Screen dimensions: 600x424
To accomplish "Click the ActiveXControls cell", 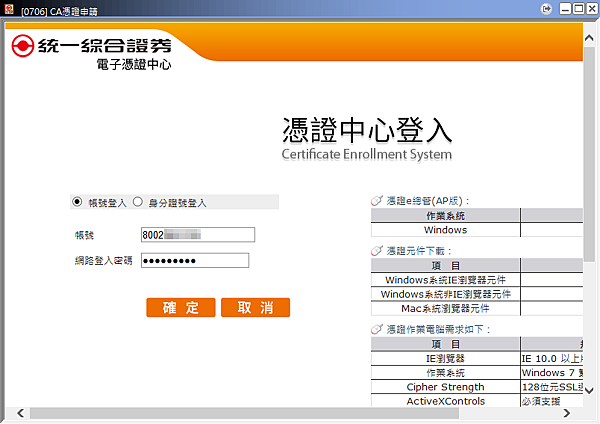I will coord(445,401).
